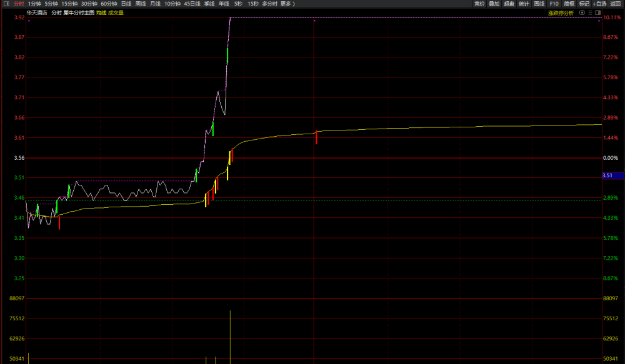Click the tallest yellow volume bar
Viewport: 625px width, 364px height.
tap(230, 337)
